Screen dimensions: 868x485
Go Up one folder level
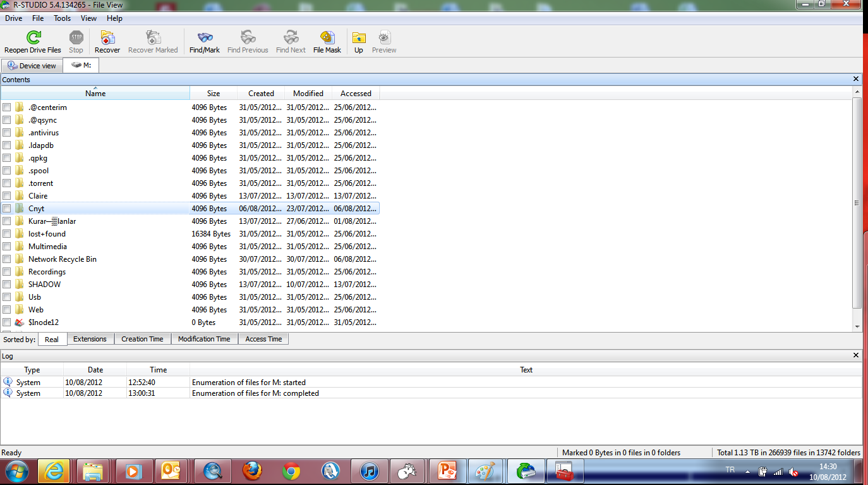pyautogui.click(x=359, y=42)
